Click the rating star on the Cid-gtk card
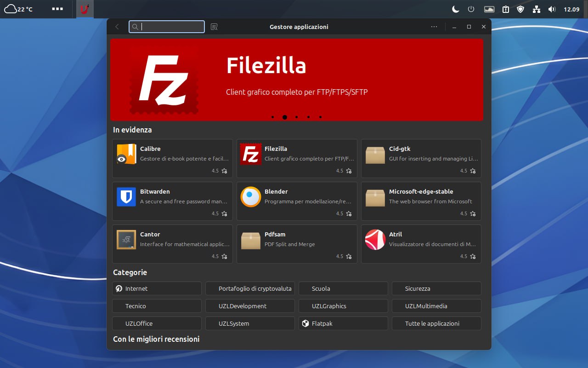This screenshot has width=588, height=368. pyautogui.click(x=473, y=171)
